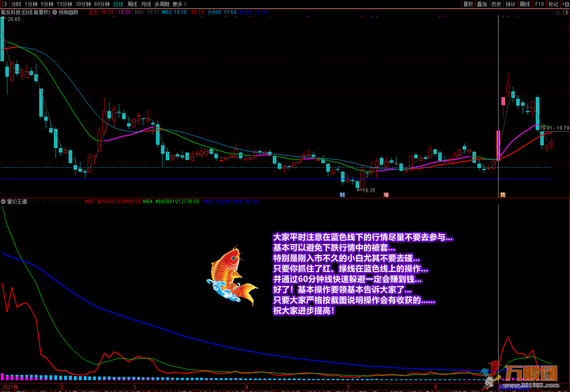Image resolution: width=570 pixels, height=392 pixels.
Task: Click the MB3 value in 量价王道 panel
Action: tap(113, 202)
